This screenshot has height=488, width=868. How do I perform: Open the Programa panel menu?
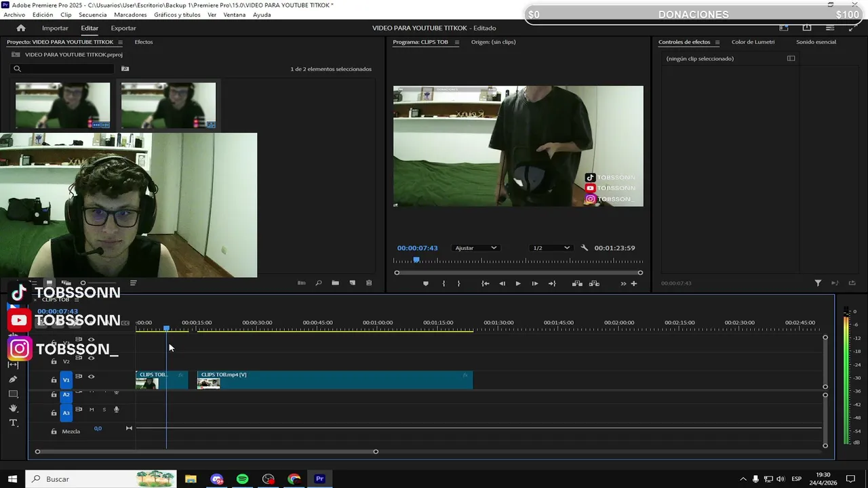[x=456, y=42]
